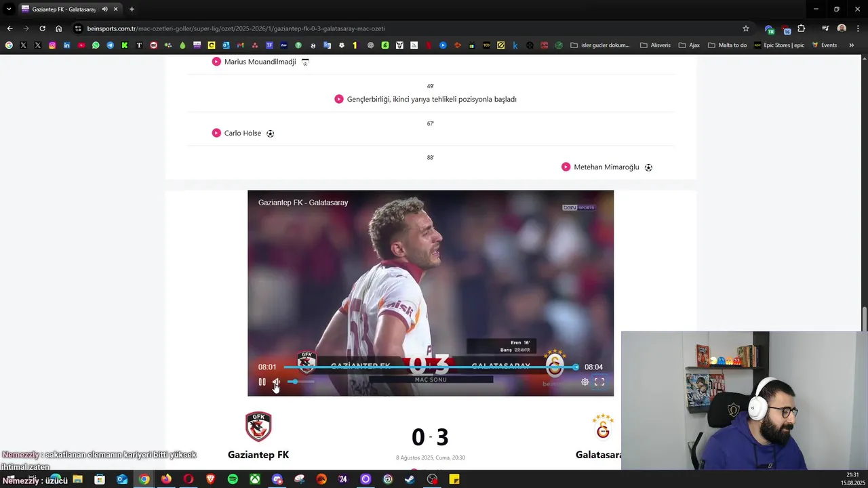This screenshot has width=868, height=488.
Task: Click the Gaziantep FK team logo
Action: pos(258,427)
